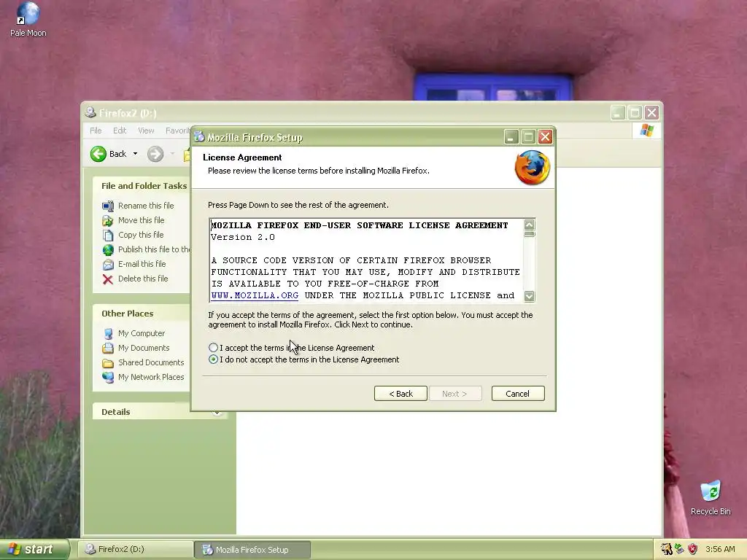Viewport: 747px width, 560px height.
Task: Click the My Computer icon in Other Places
Action: 108,334
